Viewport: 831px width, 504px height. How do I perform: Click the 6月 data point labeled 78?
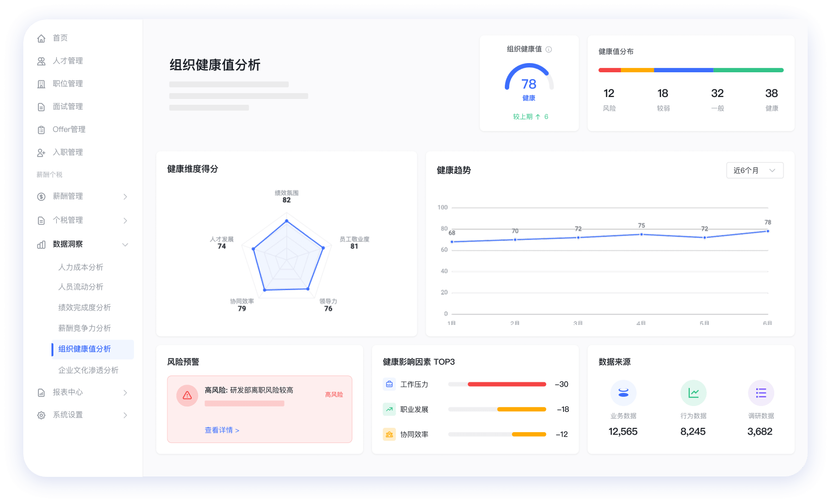[767, 231]
